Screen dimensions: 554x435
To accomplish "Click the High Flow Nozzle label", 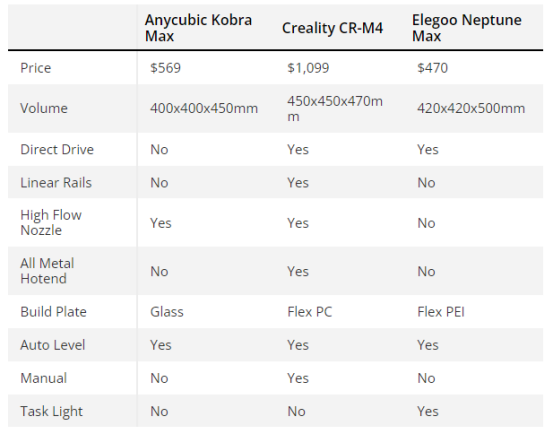I will click(51, 222).
